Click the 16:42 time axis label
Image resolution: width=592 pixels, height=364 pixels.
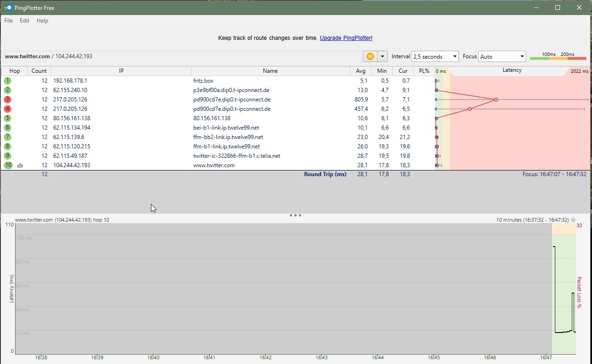(x=266, y=358)
